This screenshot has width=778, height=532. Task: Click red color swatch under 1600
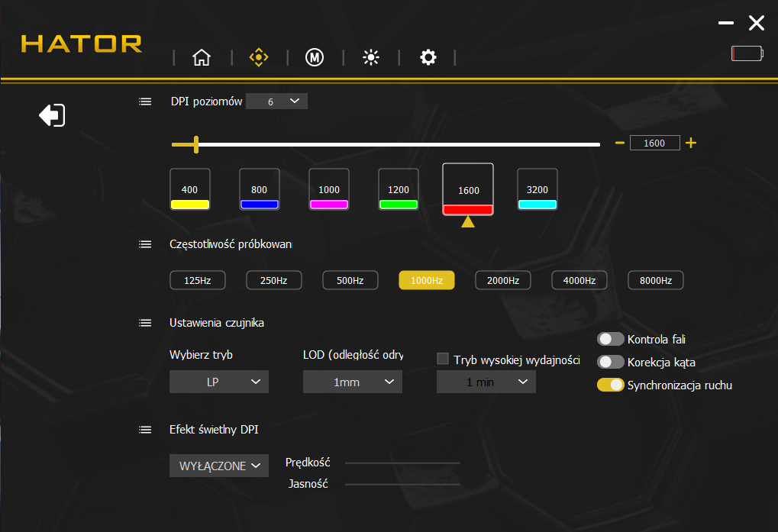[468, 210]
